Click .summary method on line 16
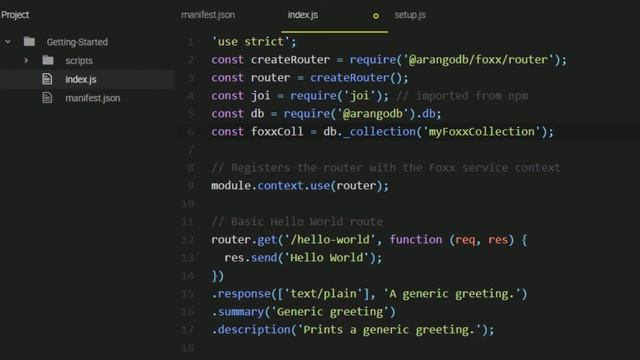Viewport: 640px width, 360px height. pos(238,311)
